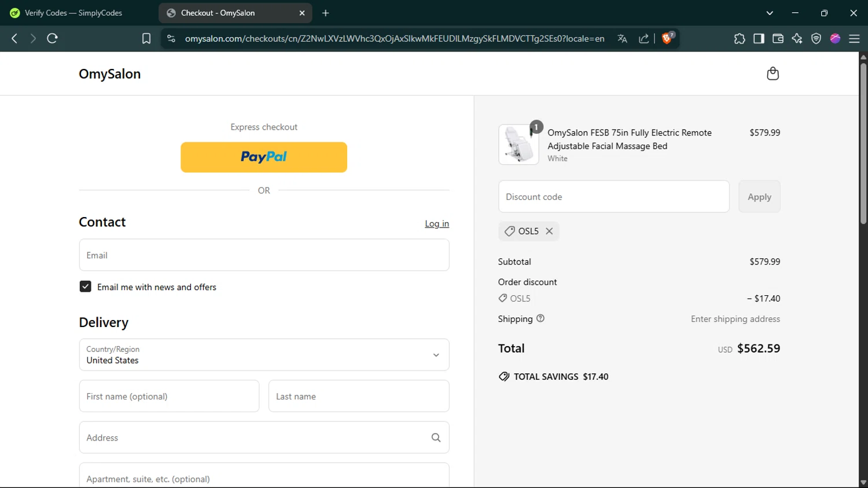Viewport: 868px width, 488px height.
Task: Remove the OSL5 discount code
Action: 549,231
